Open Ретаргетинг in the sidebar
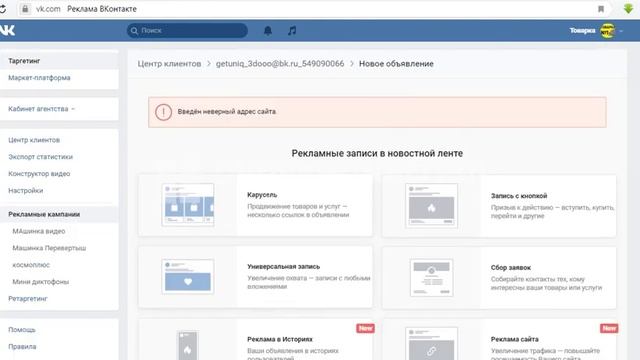Image resolution: width=640 pixels, height=360 pixels. (28, 299)
